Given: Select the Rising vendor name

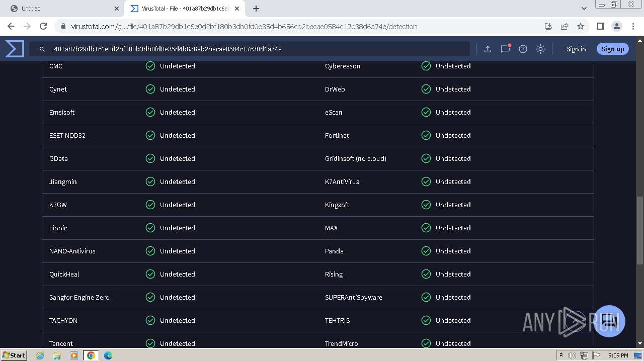Looking at the screenshot, I should click(x=334, y=274).
